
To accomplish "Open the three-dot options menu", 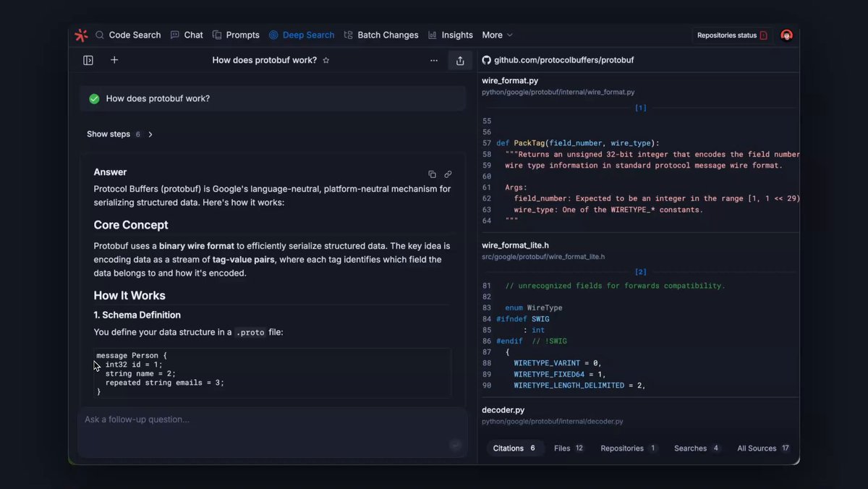I will pos(434,61).
